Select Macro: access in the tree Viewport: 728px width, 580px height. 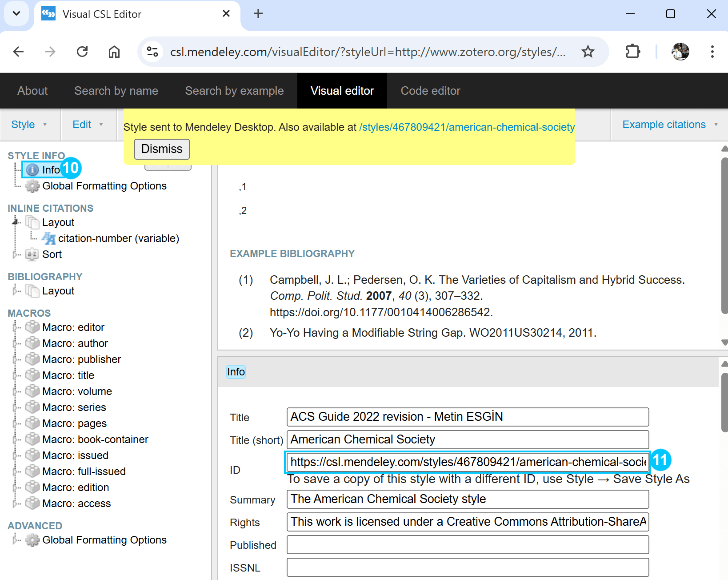pyautogui.click(x=76, y=503)
